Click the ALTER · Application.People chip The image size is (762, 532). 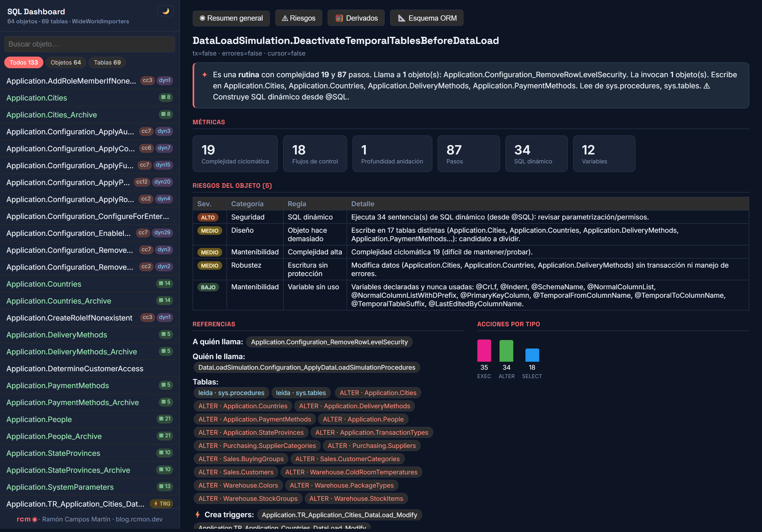point(363,419)
